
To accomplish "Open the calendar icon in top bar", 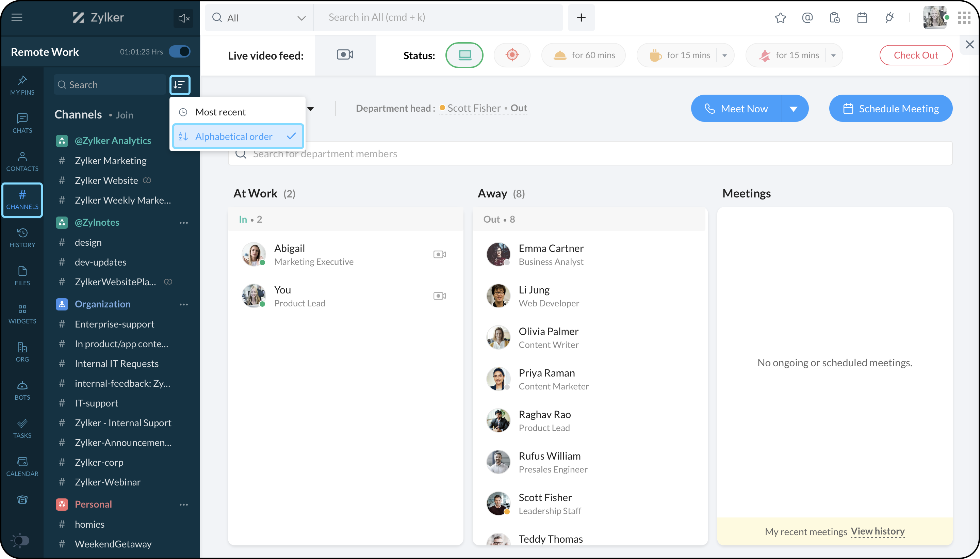I will 862,18.
